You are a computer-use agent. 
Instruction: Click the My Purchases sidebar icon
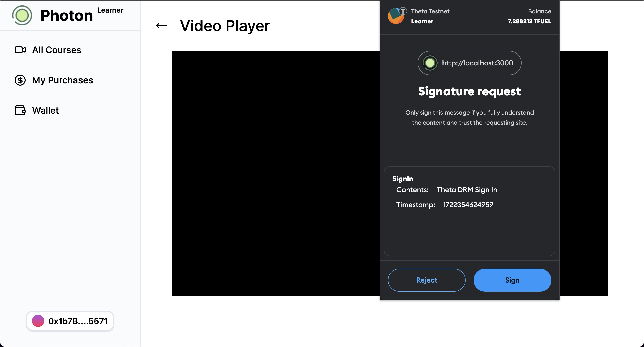point(20,80)
